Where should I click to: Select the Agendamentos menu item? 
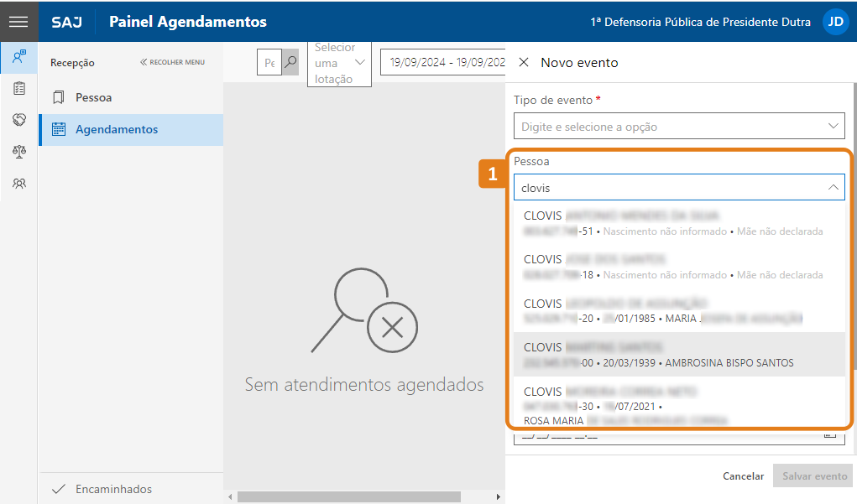pos(131,129)
